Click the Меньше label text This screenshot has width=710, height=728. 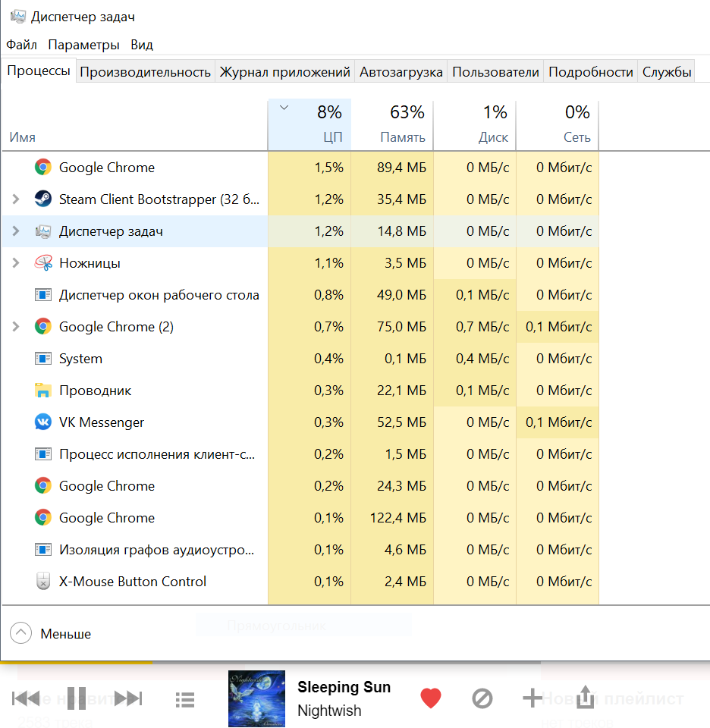click(x=65, y=634)
